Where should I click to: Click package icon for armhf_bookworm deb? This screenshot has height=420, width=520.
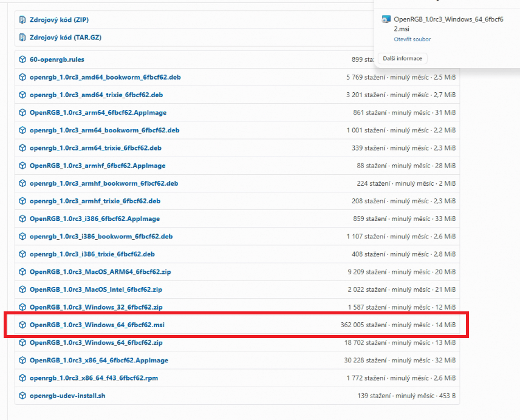(x=22, y=183)
